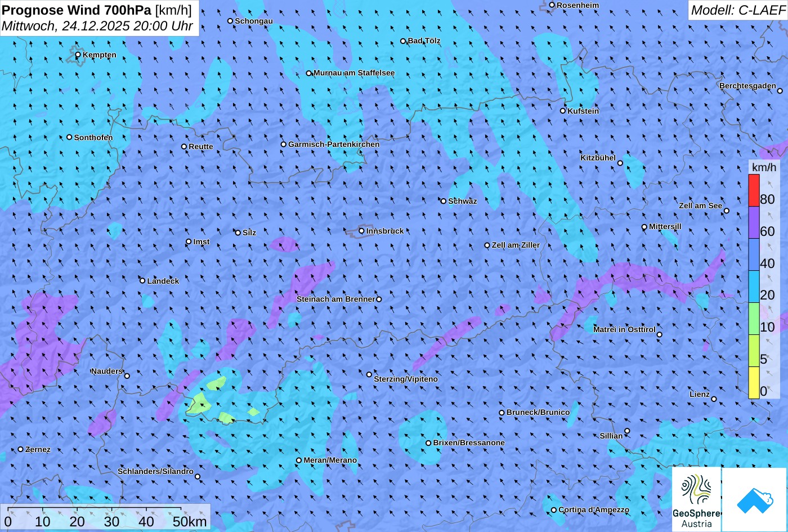Click the Rosenheim town label

[x=578, y=5]
